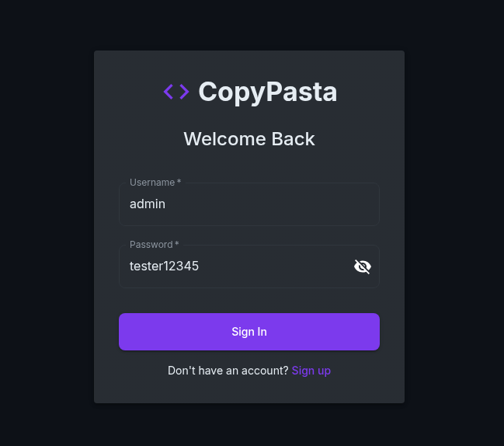The image size is (504, 446).
Task: Click the right angle bracket of the logo
Action: 184,92
